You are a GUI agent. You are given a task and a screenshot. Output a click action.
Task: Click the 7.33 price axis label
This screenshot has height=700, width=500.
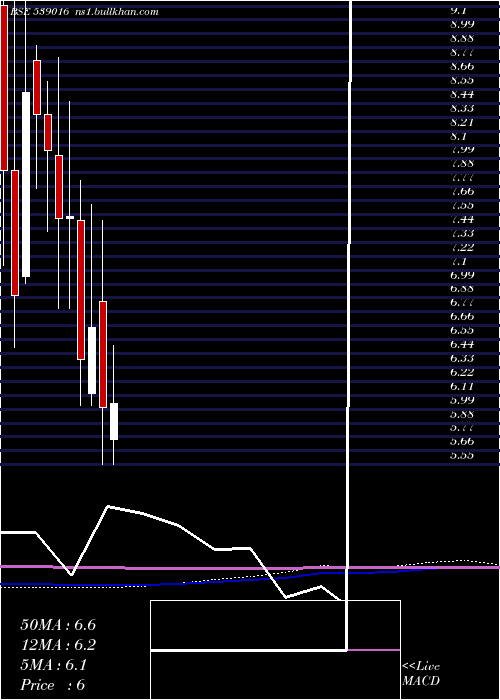pyautogui.click(x=462, y=233)
